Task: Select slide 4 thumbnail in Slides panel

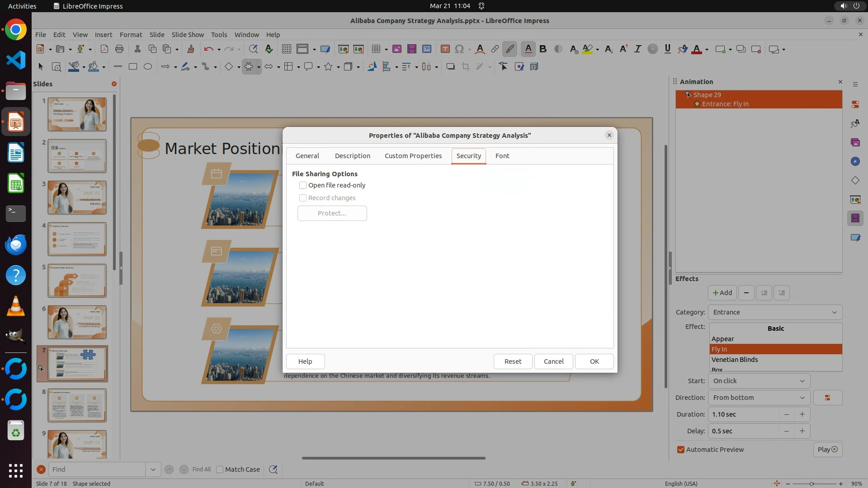Action: (x=77, y=239)
